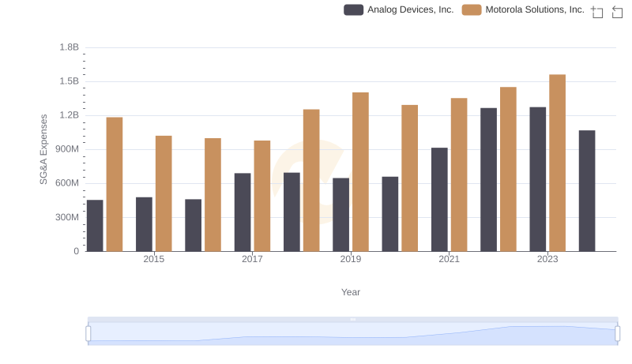Select the right handle of the zoom slider

[617, 333]
